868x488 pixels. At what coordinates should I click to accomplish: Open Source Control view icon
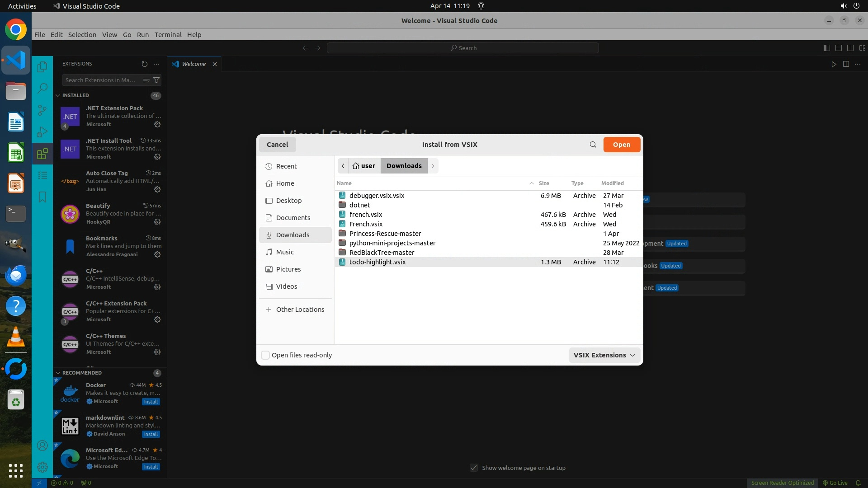[42, 110]
